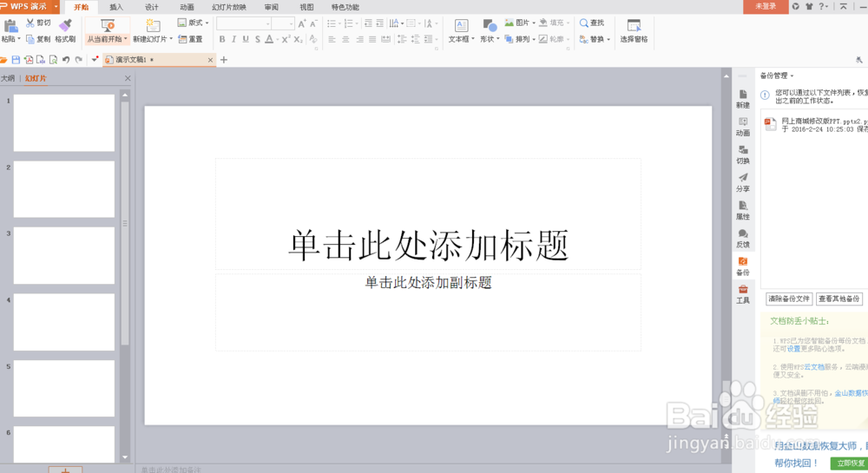
Task: Open Properties (属性) in right sidebar
Action: [x=743, y=210]
